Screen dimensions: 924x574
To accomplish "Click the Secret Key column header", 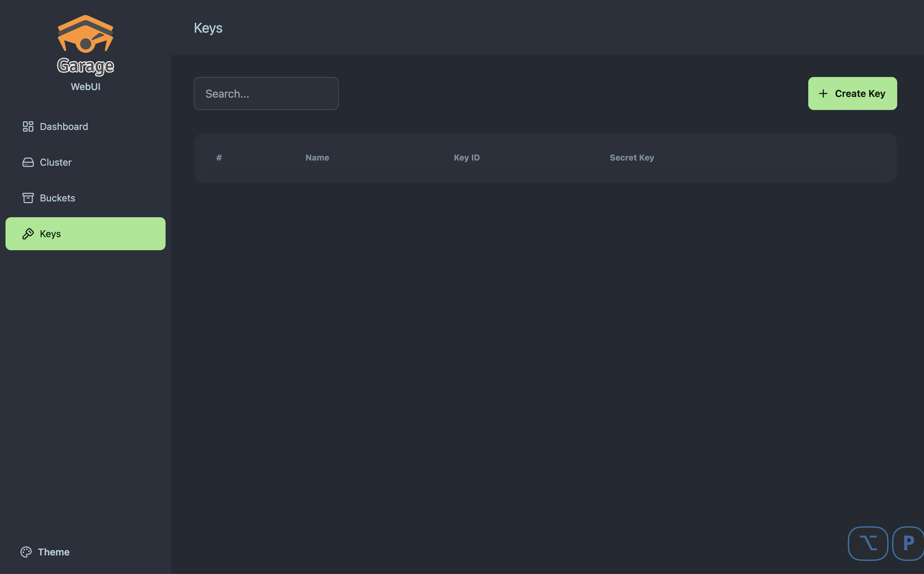I will [x=632, y=157].
